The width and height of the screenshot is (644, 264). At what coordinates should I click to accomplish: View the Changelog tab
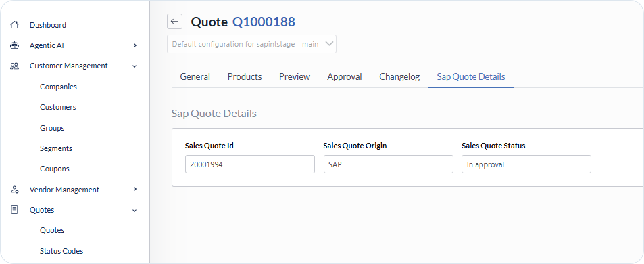tap(399, 77)
